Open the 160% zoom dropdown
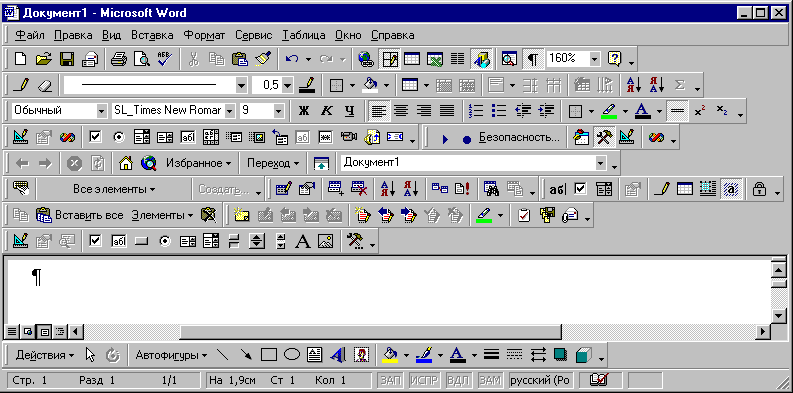The width and height of the screenshot is (793, 393). coord(594,59)
